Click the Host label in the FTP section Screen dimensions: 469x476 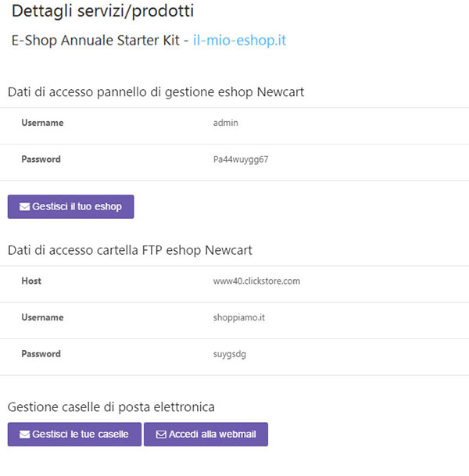pos(31,281)
